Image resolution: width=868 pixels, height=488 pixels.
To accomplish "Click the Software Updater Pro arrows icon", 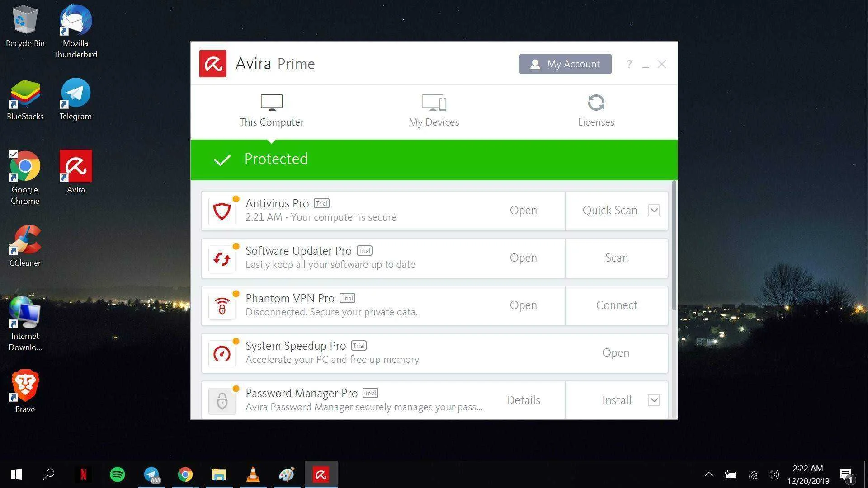I will pyautogui.click(x=222, y=258).
